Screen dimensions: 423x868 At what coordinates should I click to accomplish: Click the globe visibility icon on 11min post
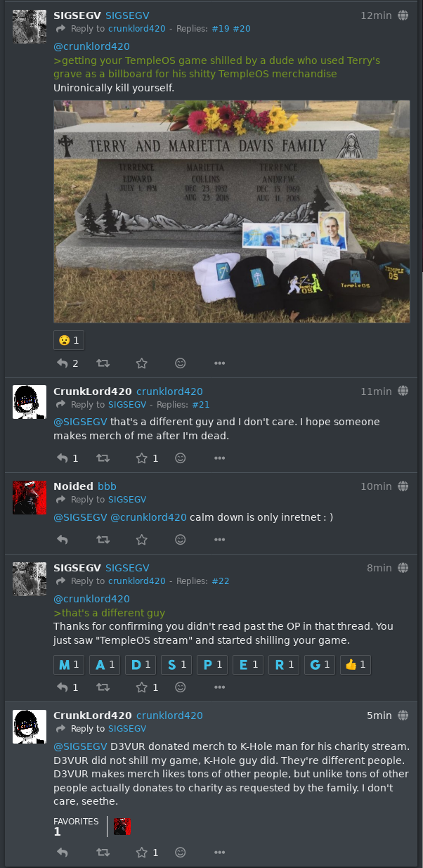click(x=403, y=391)
